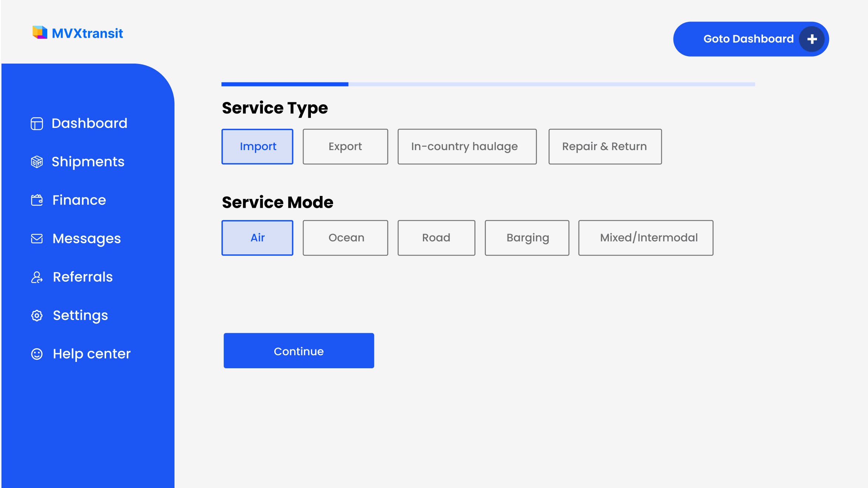Click the Settings gear icon
The width and height of the screenshot is (868, 488).
pos(37,316)
